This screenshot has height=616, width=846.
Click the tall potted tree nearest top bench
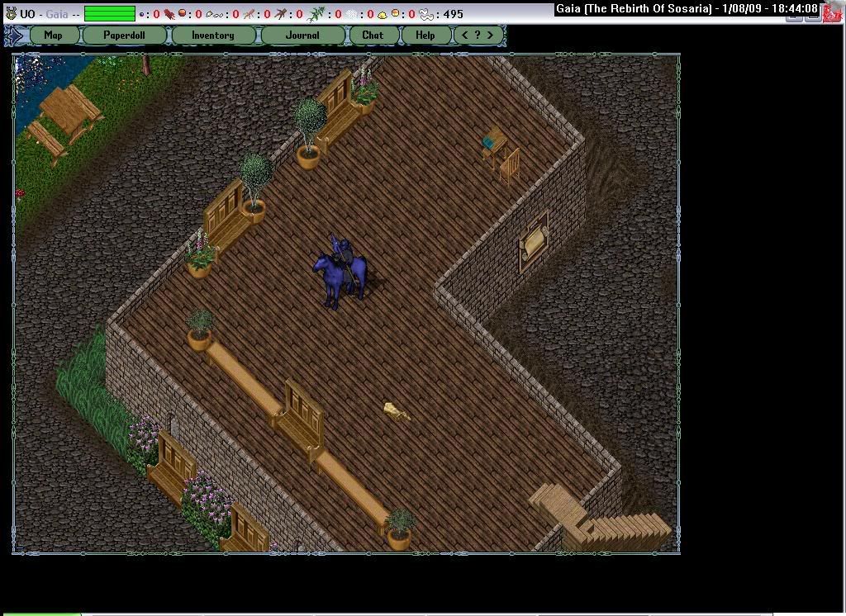(310, 134)
